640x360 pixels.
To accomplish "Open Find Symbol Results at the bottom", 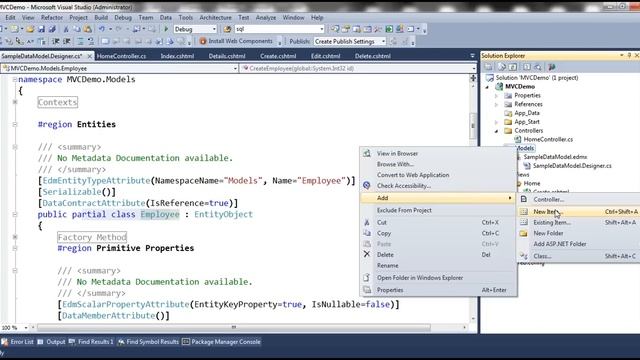I will (x=149, y=342).
